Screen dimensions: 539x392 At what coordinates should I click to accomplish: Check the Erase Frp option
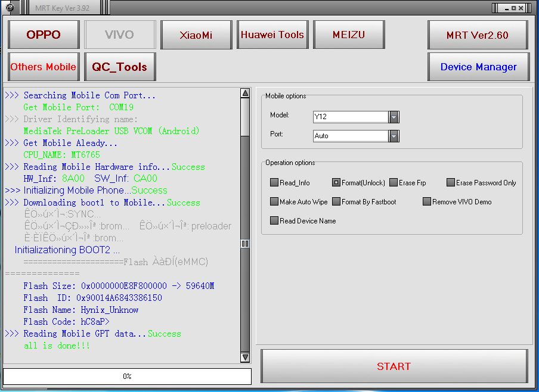394,182
